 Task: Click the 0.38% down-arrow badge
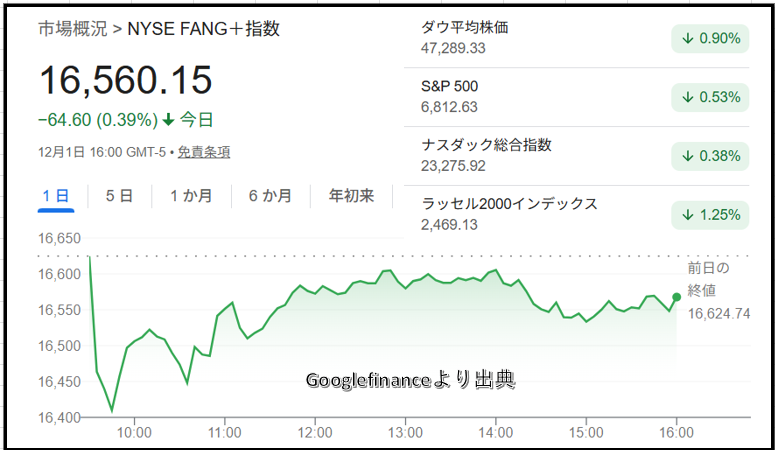pos(710,156)
